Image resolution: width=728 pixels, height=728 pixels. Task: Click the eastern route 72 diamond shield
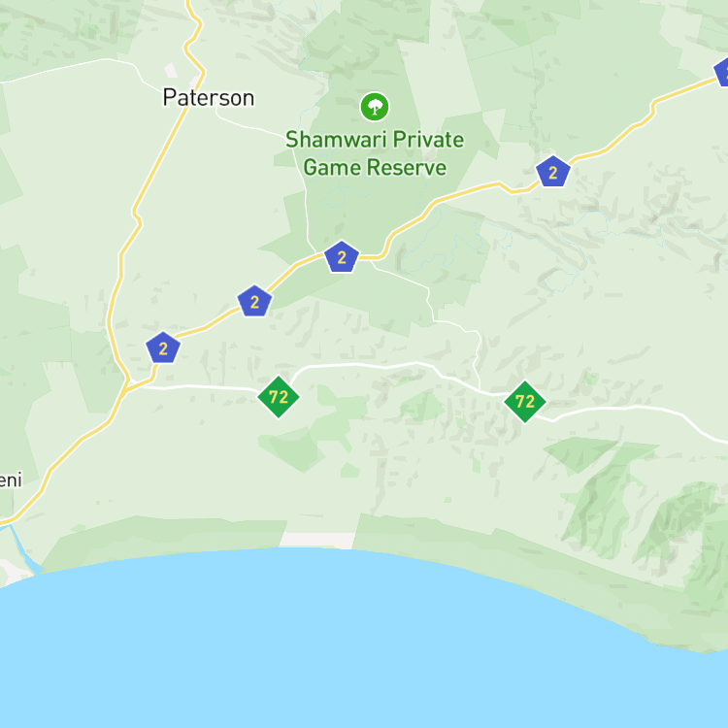point(525,402)
